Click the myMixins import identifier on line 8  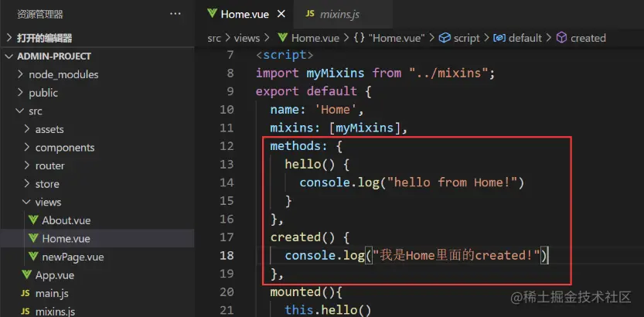click(336, 73)
